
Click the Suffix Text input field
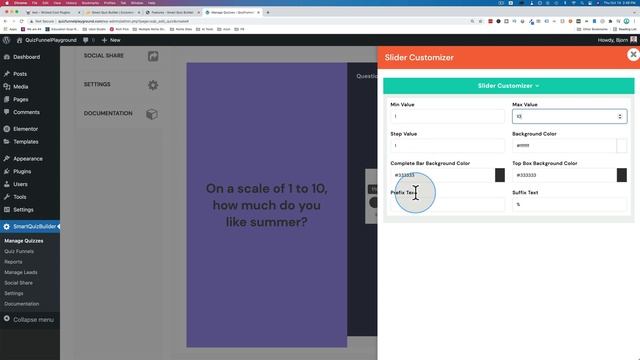click(569, 204)
